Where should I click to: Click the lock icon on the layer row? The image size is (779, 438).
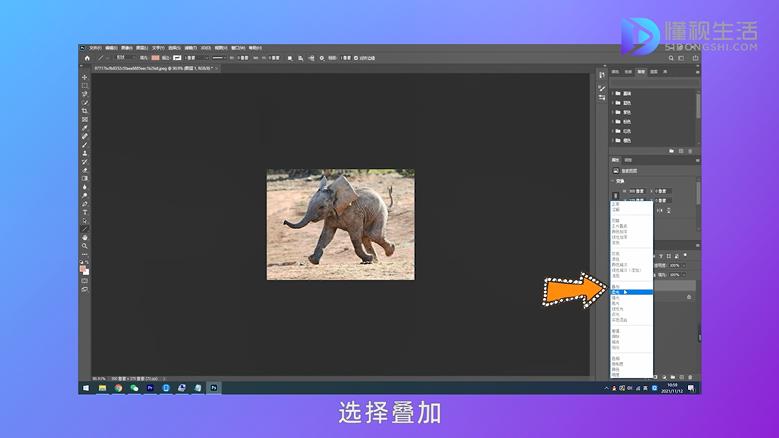689,297
